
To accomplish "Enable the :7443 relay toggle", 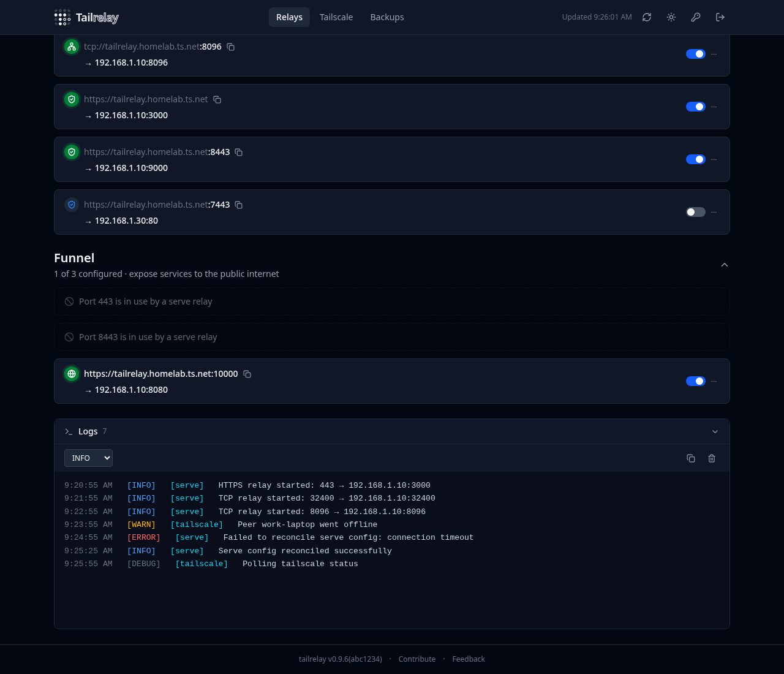I will pyautogui.click(x=696, y=212).
